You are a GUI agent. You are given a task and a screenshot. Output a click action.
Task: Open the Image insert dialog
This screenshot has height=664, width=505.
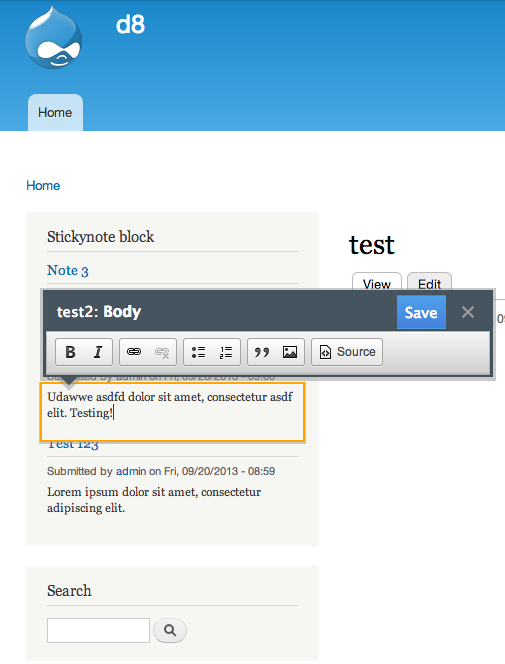290,352
